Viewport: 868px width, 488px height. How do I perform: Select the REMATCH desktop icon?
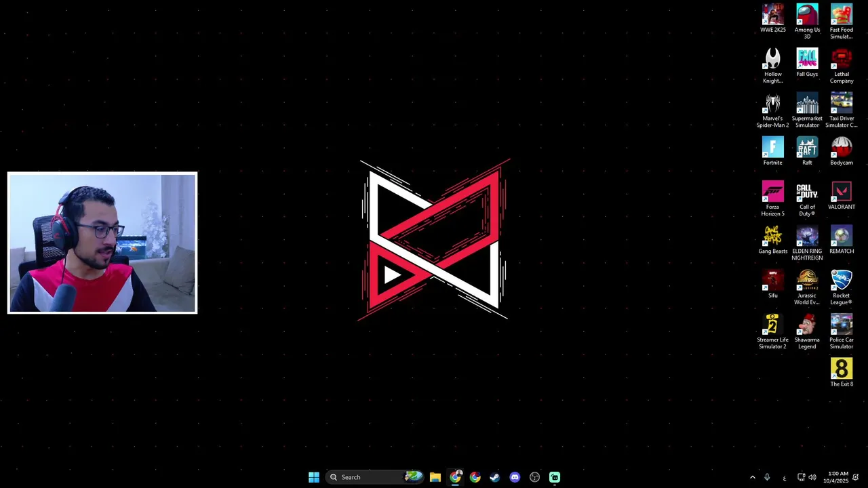[x=842, y=240]
